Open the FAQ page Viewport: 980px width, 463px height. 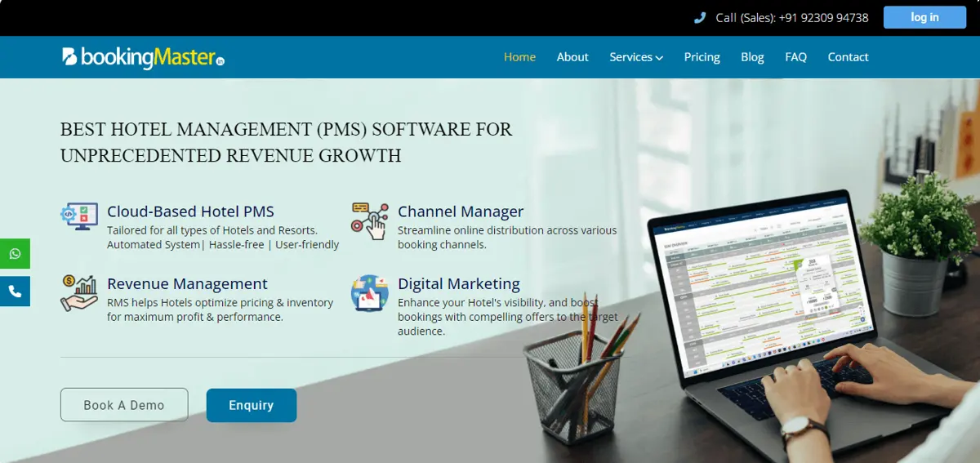[x=795, y=57]
